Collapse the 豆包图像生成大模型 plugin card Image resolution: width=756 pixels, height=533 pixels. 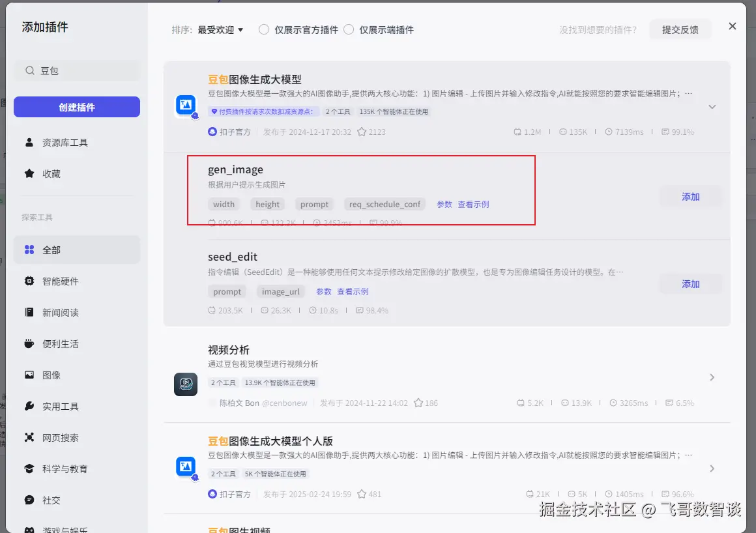click(712, 106)
